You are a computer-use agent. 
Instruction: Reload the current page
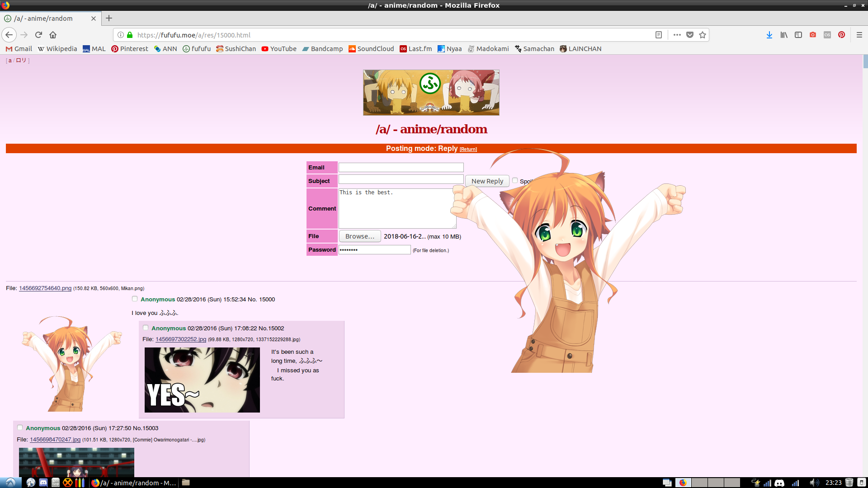coord(38,35)
